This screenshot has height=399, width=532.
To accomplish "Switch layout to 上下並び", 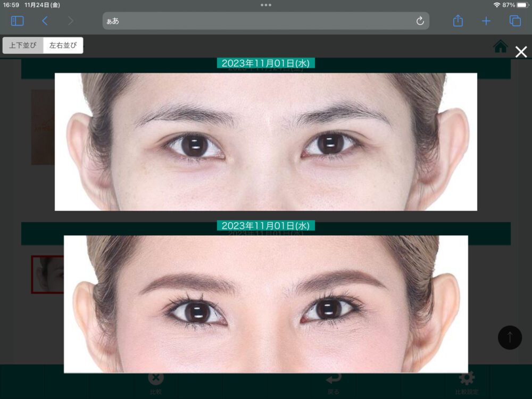I will coord(23,46).
